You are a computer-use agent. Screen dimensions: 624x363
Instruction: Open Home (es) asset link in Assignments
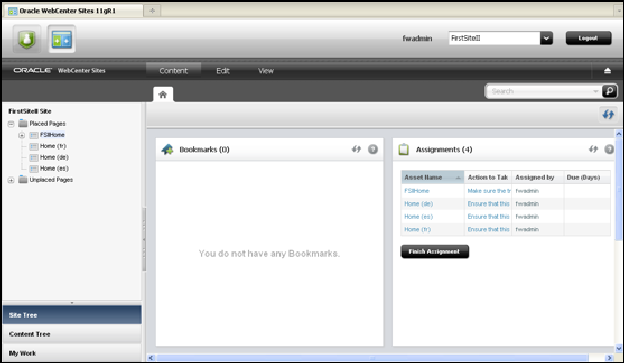tap(418, 217)
